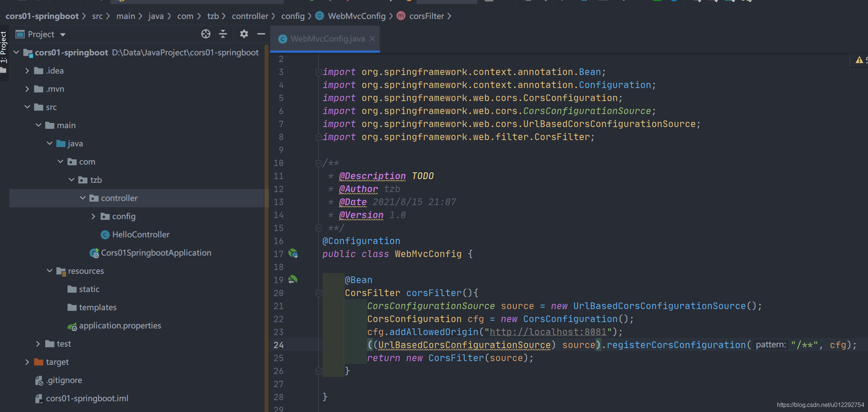Close the WebMvcConfig.java tab
The image size is (868, 412).
[x=372, y=39]
